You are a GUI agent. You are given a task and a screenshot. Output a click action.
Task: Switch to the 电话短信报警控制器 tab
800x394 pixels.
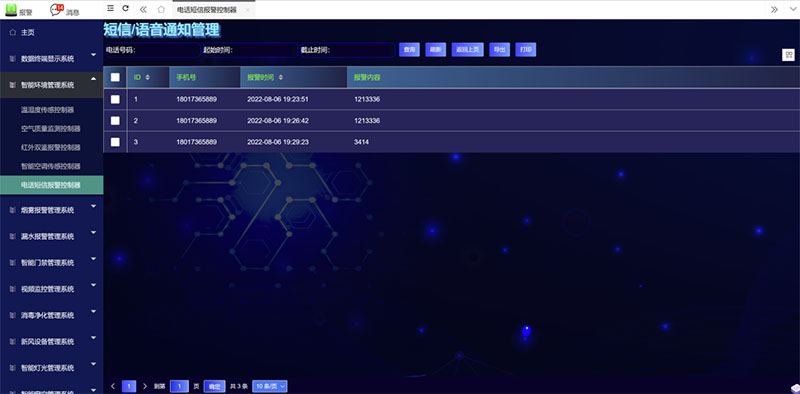(207, 10)
